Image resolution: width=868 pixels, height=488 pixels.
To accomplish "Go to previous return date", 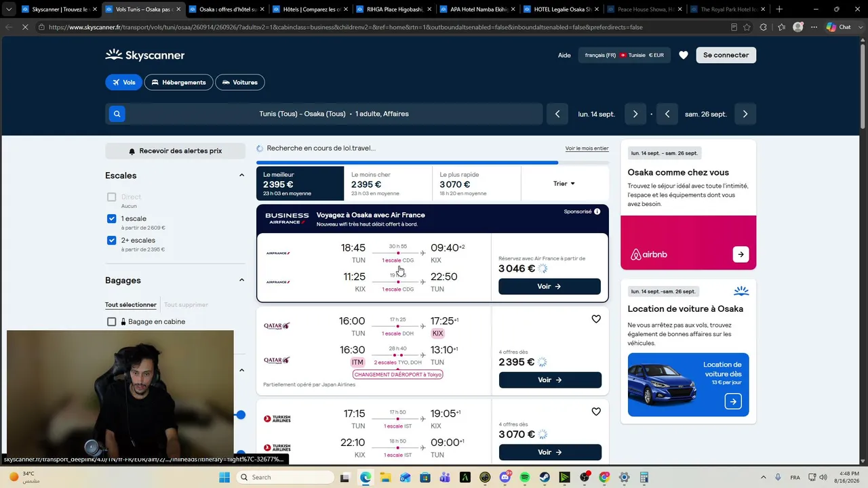I will 667,114.
